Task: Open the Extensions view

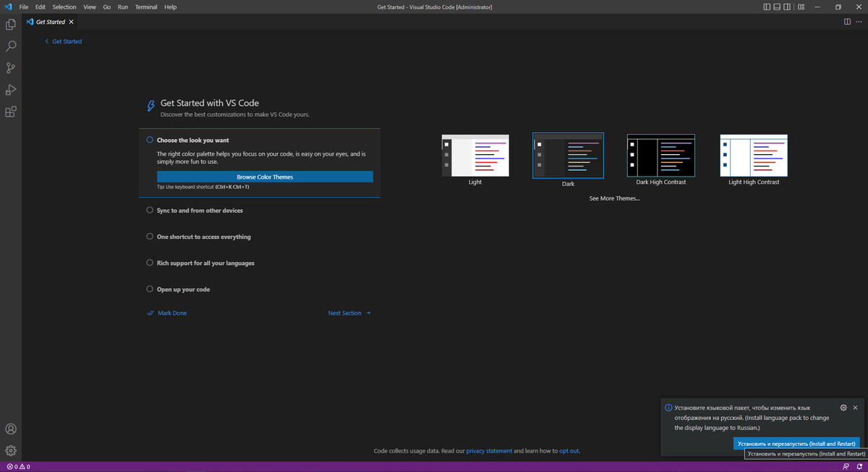Action: click(10, 111)
